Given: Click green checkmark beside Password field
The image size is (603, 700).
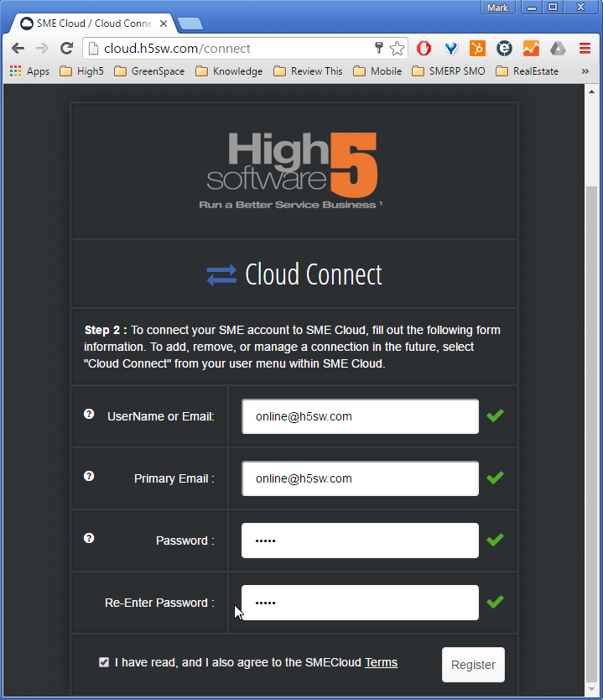Looking at the screenshot, I should (495, 540).
